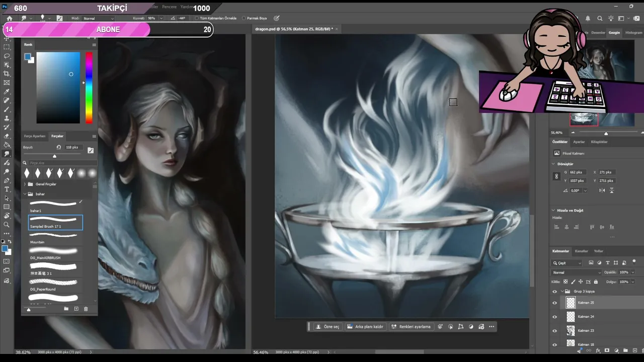Image resolution: width=644 pixels, height=362 pixels.
Task: Switch to the Fırça Ayarları tab
Action: 35,136
